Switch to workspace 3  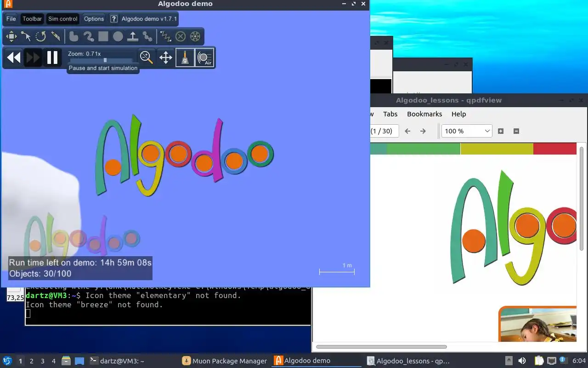[43, 361]
